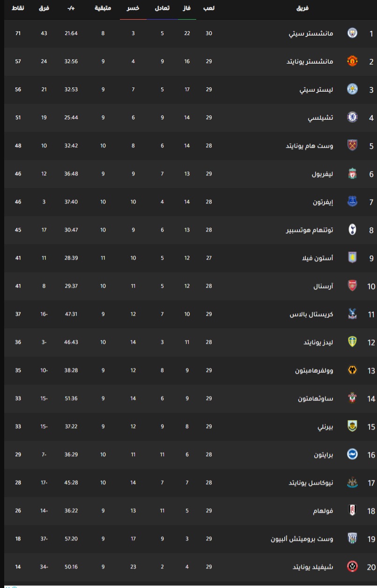Image resolution: width=377 pixels, height=588 pixels.
Task: Select the Chelsea club badge
Action: 352,117
